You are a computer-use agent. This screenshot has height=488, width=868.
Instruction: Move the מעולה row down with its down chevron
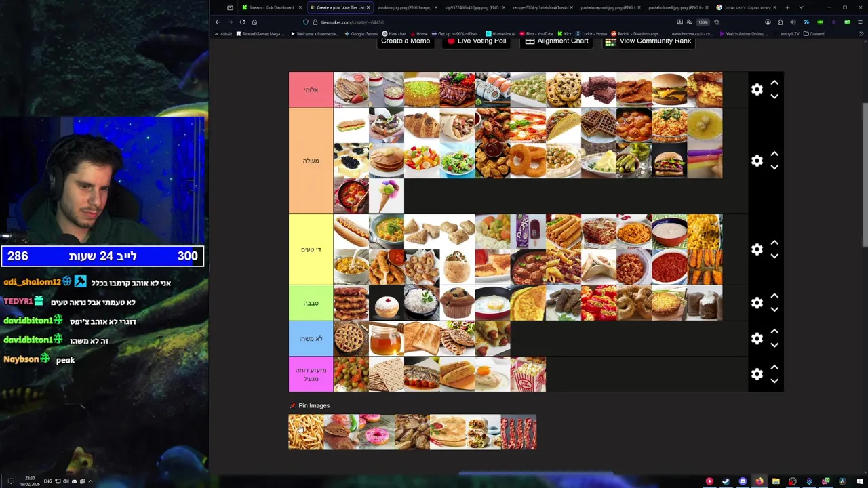click(x=774, y=167)
